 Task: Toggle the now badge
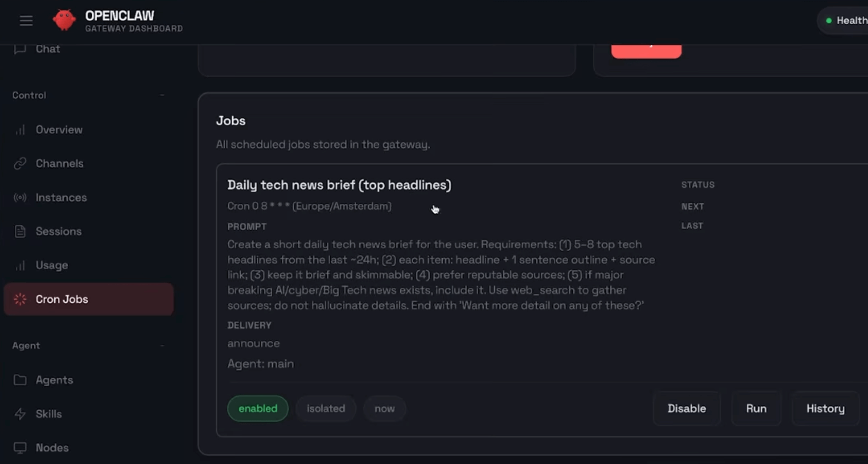(384, 409)
